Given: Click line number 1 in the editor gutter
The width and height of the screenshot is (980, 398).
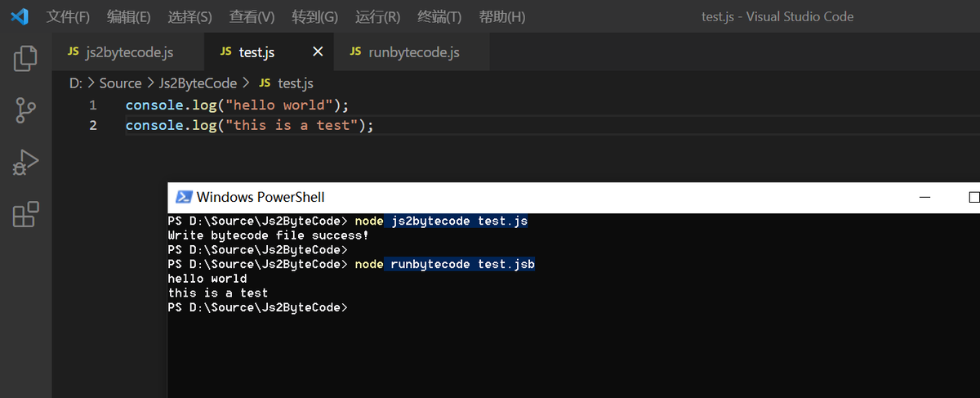Looking at the screenshot, I should [92, 105].
